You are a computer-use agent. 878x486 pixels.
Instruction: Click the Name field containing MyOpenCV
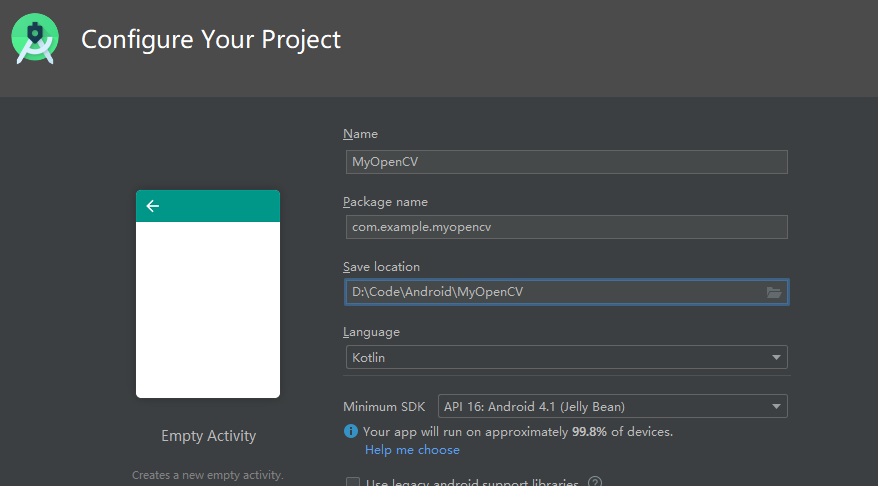566,162
